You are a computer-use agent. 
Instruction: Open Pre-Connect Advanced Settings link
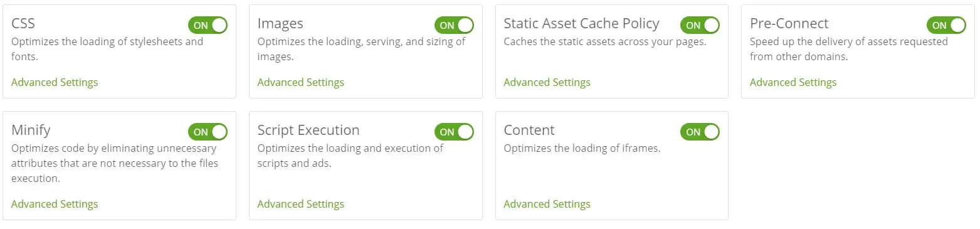coord(793,82)
